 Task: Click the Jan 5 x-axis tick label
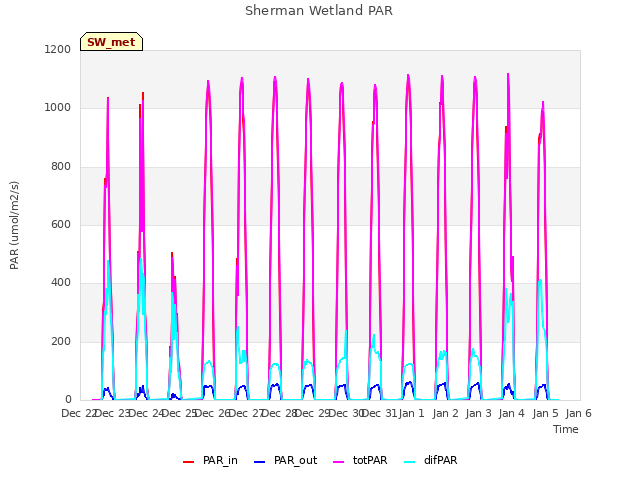(545, 413)
